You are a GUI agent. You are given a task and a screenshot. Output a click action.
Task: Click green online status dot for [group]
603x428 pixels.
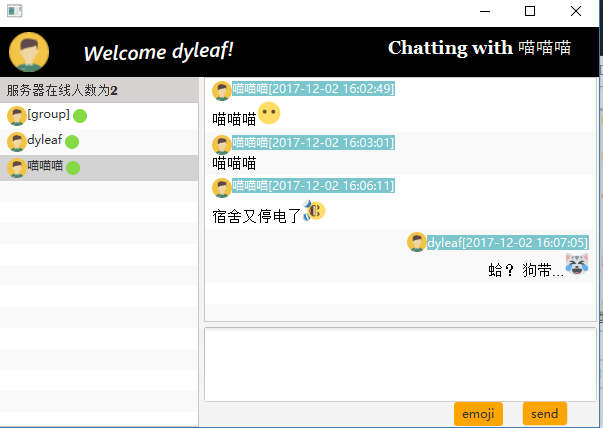pos(80,116)
